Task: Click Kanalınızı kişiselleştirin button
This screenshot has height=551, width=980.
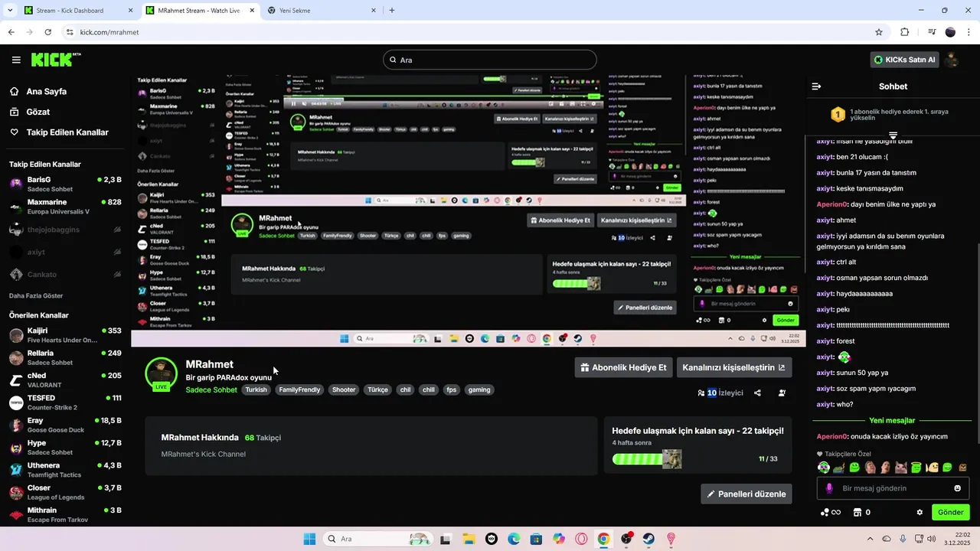Action: tap(734, 367)
